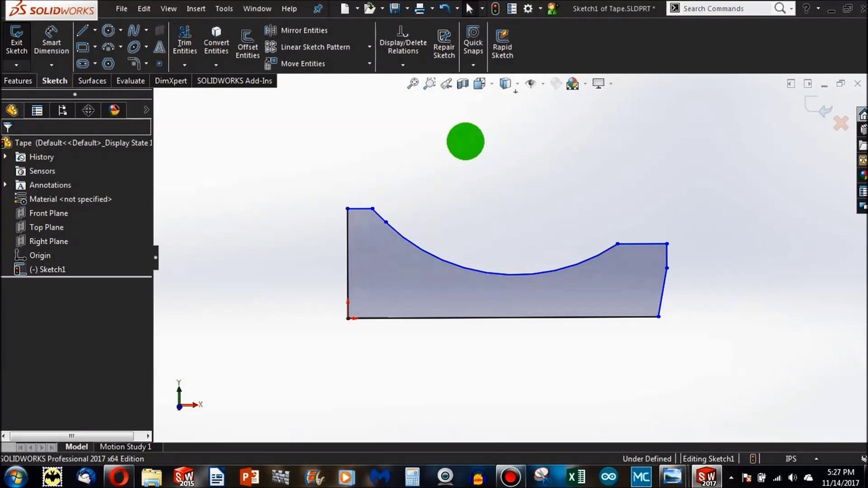Select the Sketch Fillet tool
The image size is (868, 488).
click(134, 64)
